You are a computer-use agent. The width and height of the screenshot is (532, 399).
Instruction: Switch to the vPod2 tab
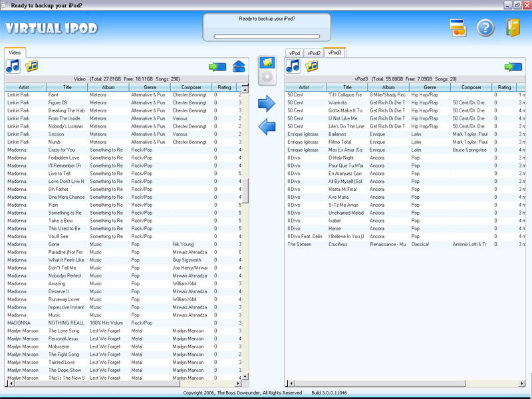coord(314,53)
